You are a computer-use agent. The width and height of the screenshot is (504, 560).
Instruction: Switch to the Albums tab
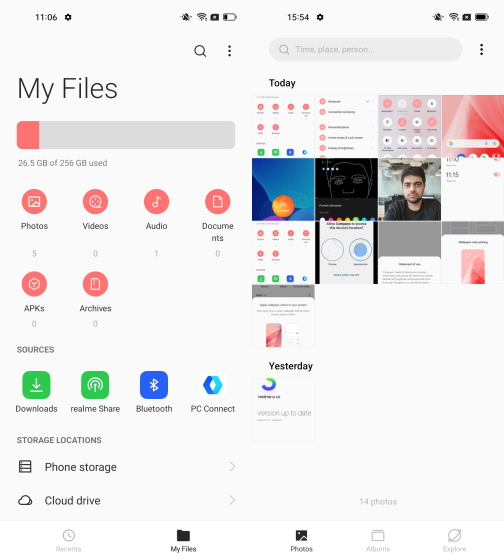[378, 541]
